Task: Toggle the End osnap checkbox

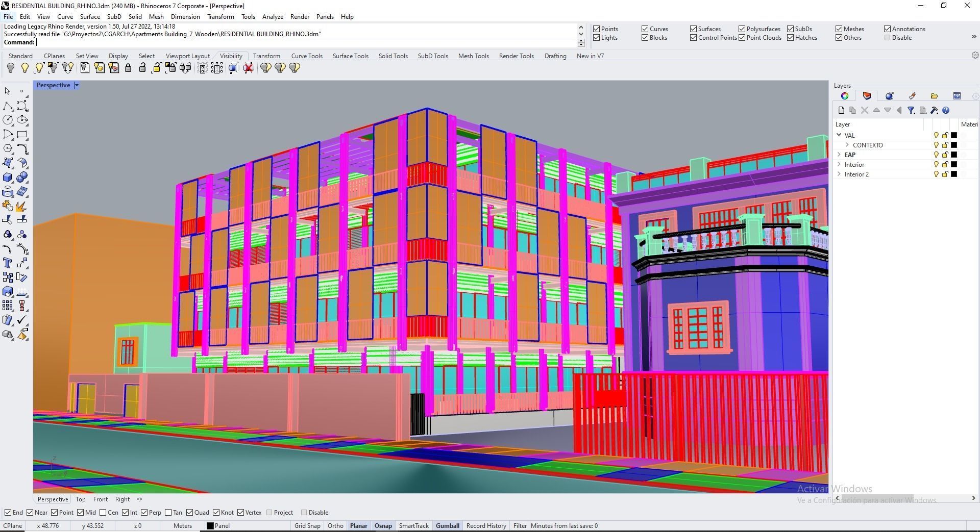Action: pos(8,513)
